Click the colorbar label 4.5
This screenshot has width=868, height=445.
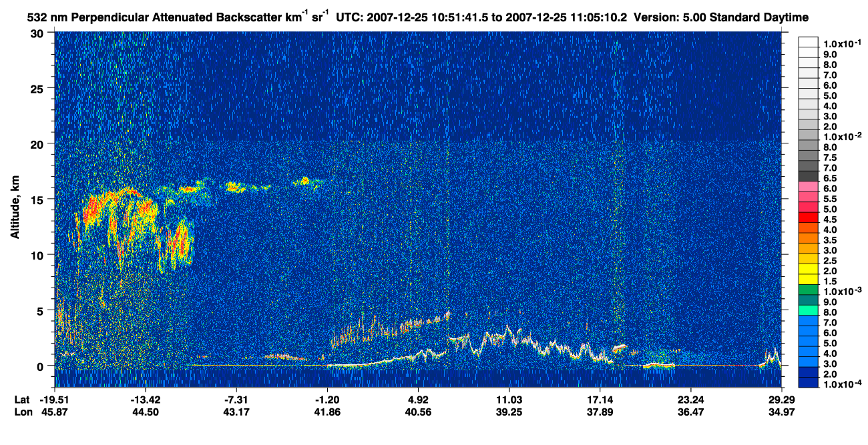click(x=830, y=219)
